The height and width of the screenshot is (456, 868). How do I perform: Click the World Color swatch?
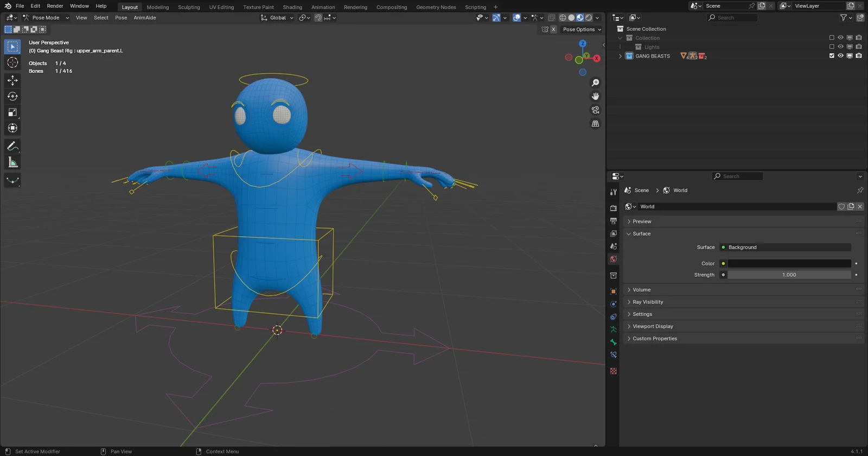point(789,264)
